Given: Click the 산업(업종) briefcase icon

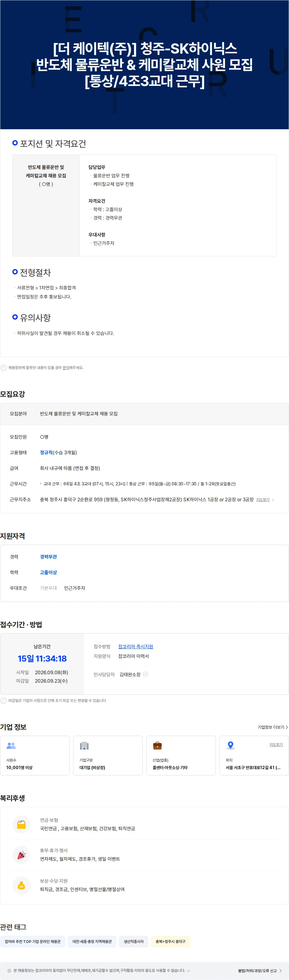Looking at the screenshot, I should 157,745.
